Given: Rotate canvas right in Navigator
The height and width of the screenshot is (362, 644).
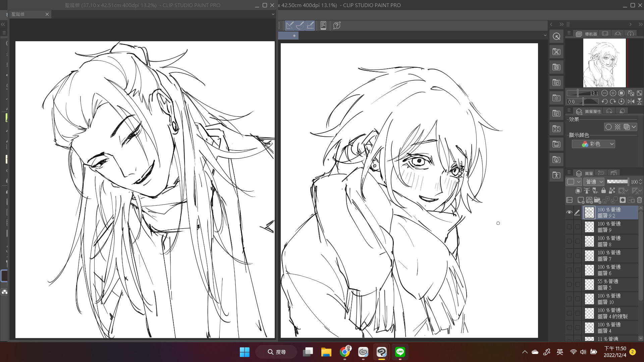Looking at the screenshot, I should pos(613,102).
